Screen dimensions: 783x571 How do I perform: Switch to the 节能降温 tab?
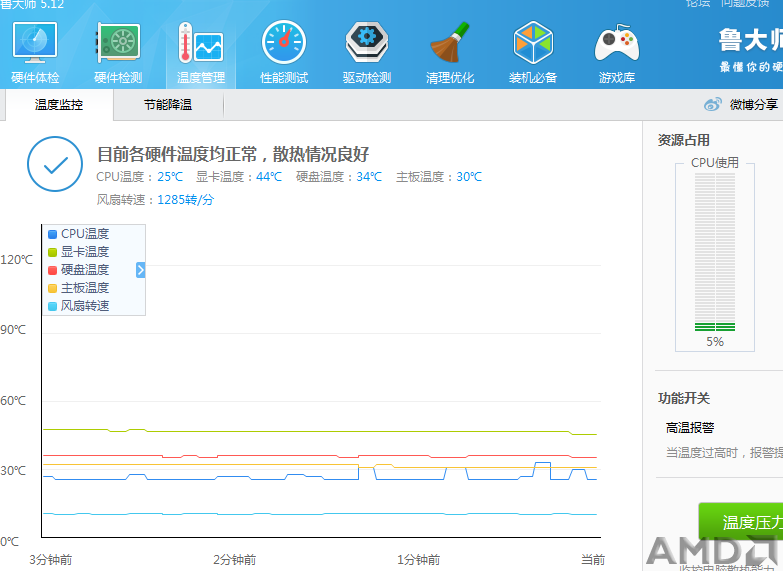(168, 105)
